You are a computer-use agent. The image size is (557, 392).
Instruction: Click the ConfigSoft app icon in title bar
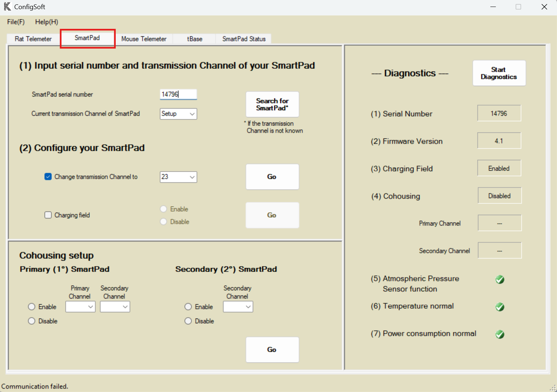pyautogui.click(x=7, y=7)
